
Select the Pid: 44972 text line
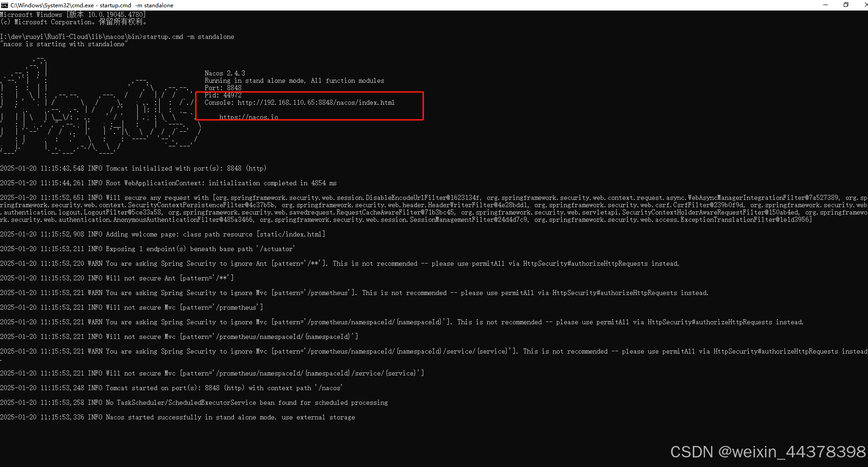223,95
